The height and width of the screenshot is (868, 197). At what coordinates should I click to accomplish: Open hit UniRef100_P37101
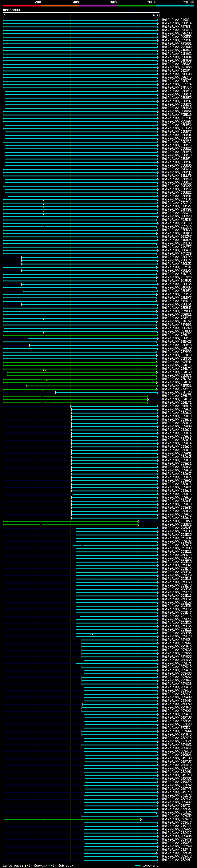[176, 267]
